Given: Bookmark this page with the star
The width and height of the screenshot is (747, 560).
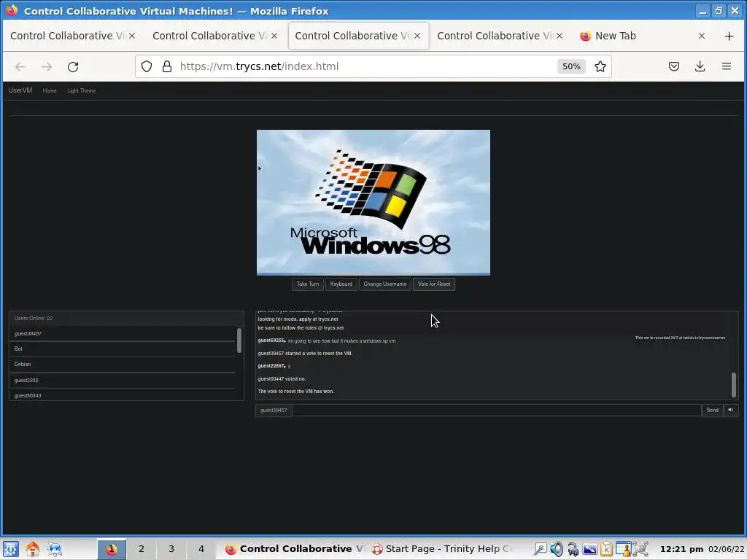Looking at the screenshot, I should [x=600, y=66].
